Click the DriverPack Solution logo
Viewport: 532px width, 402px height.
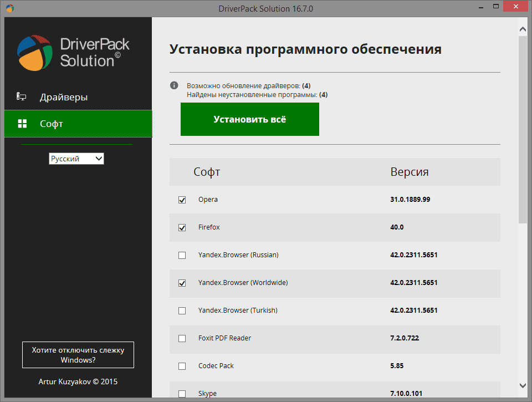pyautogui.click(x=73, y=53)
